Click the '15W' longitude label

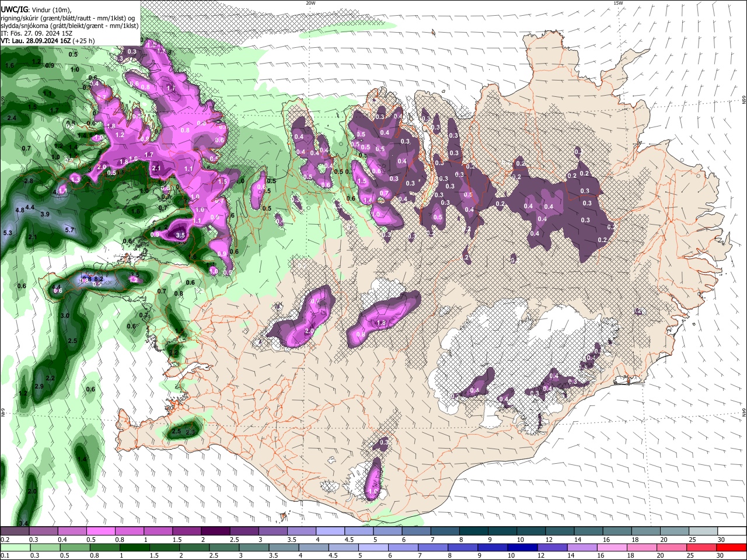click(617, 3)
